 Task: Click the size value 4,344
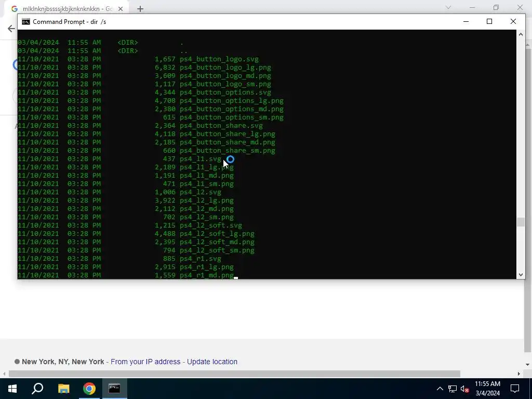[x=165, y=92]
